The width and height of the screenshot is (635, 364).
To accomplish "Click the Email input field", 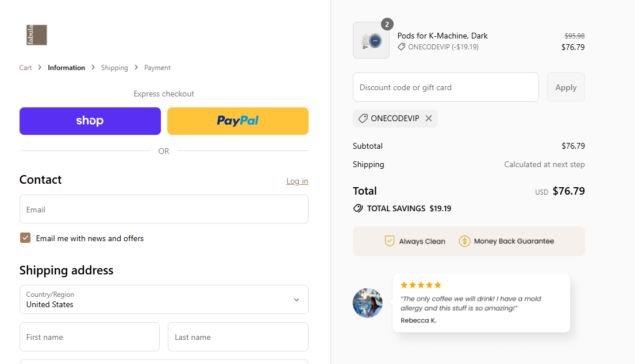I will pos(164,209).
